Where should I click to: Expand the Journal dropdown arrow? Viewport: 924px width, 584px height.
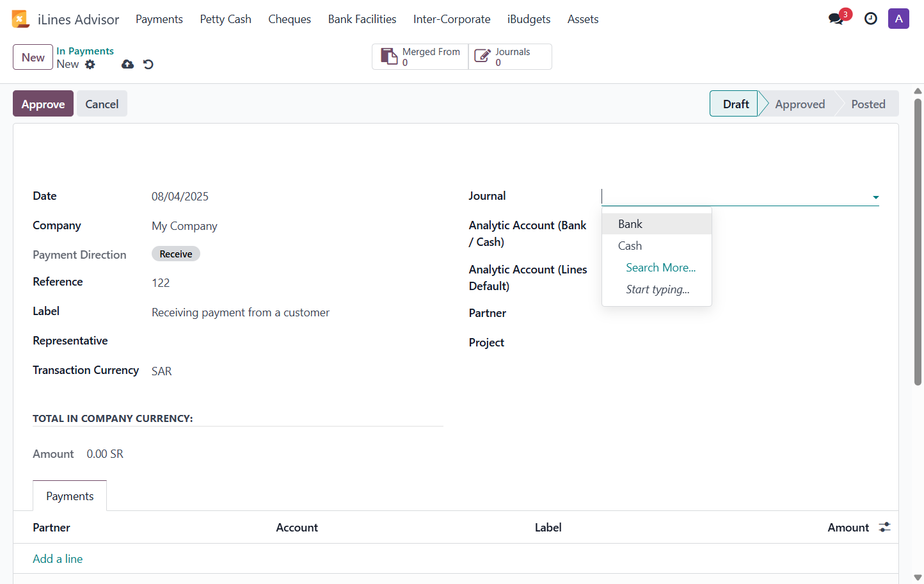(875, 197)
